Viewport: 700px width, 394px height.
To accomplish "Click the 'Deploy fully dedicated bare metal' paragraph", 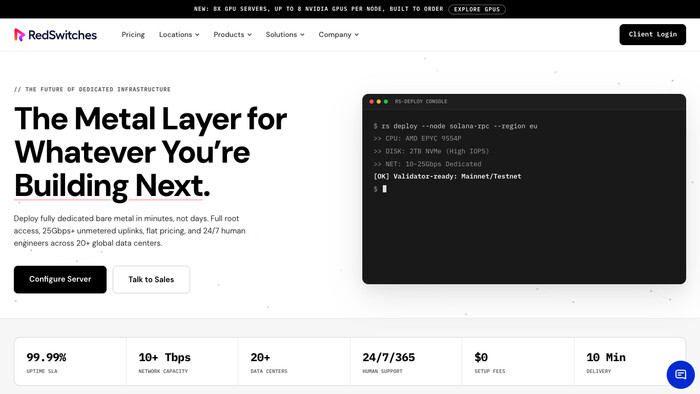I will (x=129, y=231).
